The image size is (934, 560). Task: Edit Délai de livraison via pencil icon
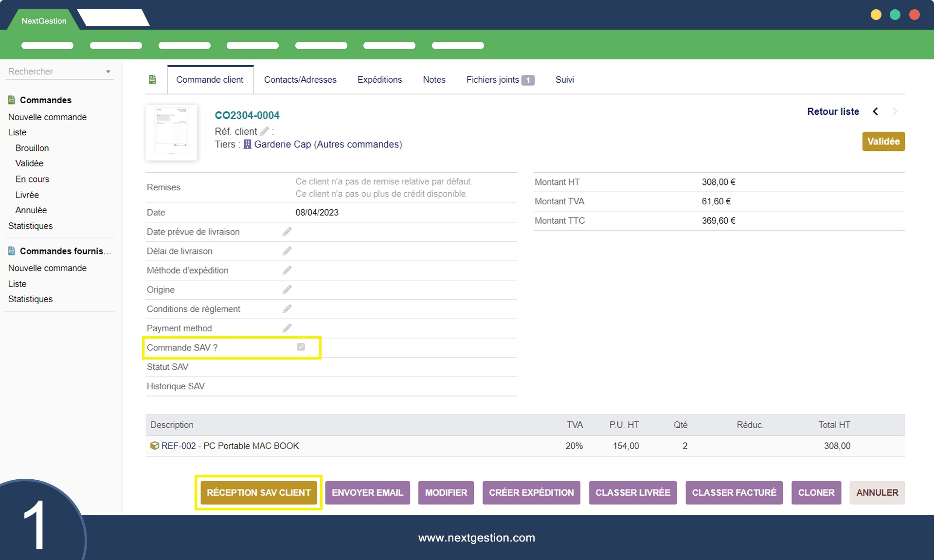click(287, 251)
